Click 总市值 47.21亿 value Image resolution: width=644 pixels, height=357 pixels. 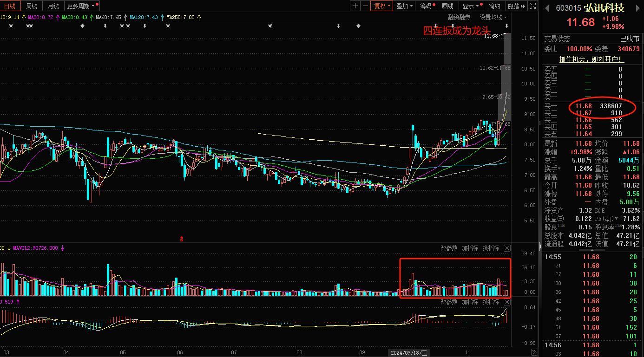click(628, 235)
